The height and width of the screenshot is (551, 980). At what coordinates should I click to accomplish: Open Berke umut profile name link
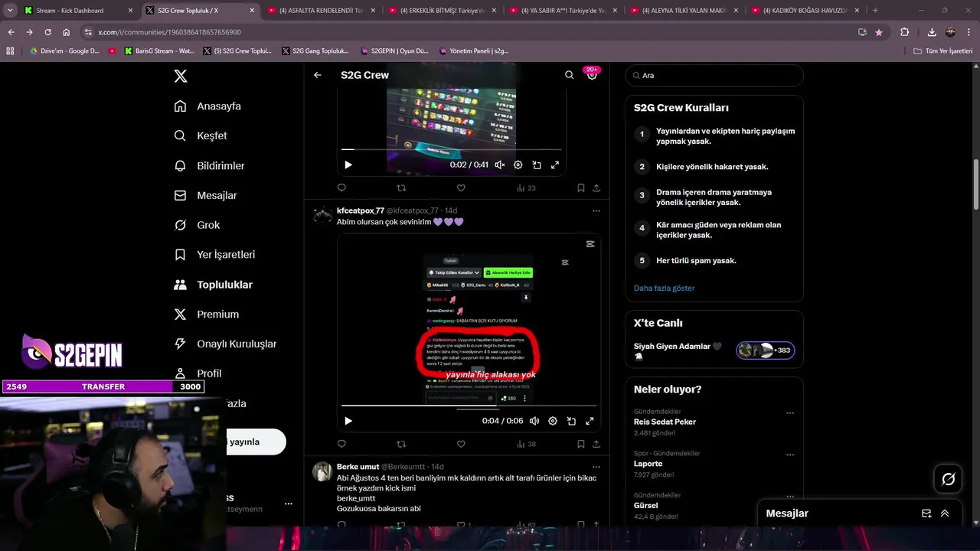click(x=358, y=467)
